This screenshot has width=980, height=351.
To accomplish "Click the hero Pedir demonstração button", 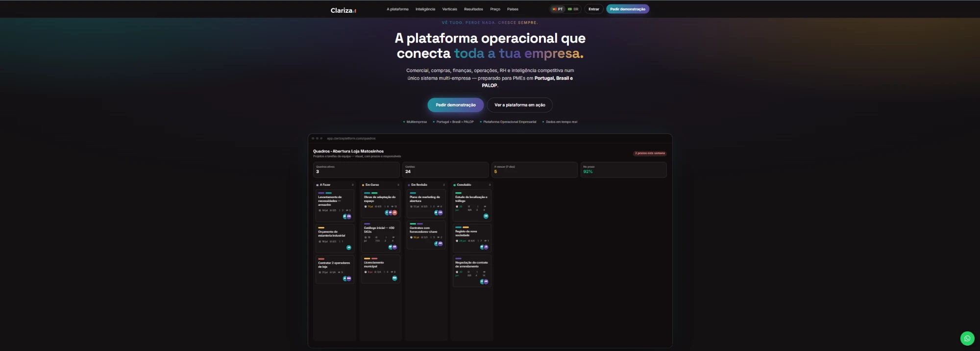I will pyautogui.click(x=456, y=105).
